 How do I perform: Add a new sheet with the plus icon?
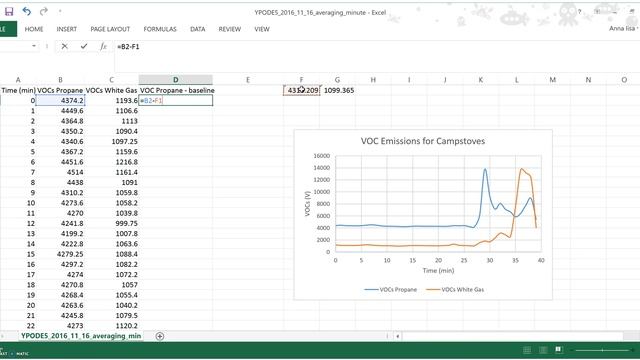pyautogui.click(x=160, y=336)
